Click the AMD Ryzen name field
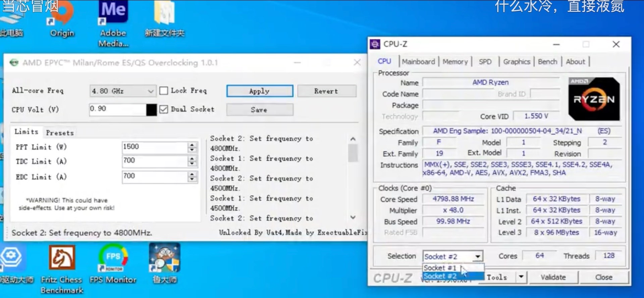The width and height of the screenshot is (644, 298). [x=490, y=82]
